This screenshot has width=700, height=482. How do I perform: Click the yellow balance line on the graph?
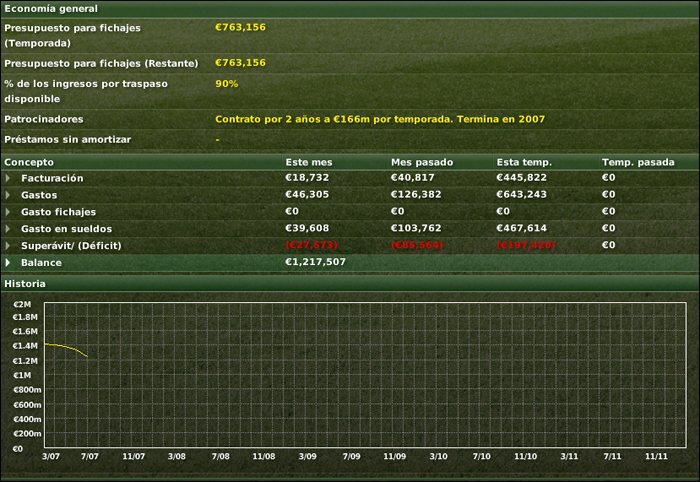tap(66, 347)
